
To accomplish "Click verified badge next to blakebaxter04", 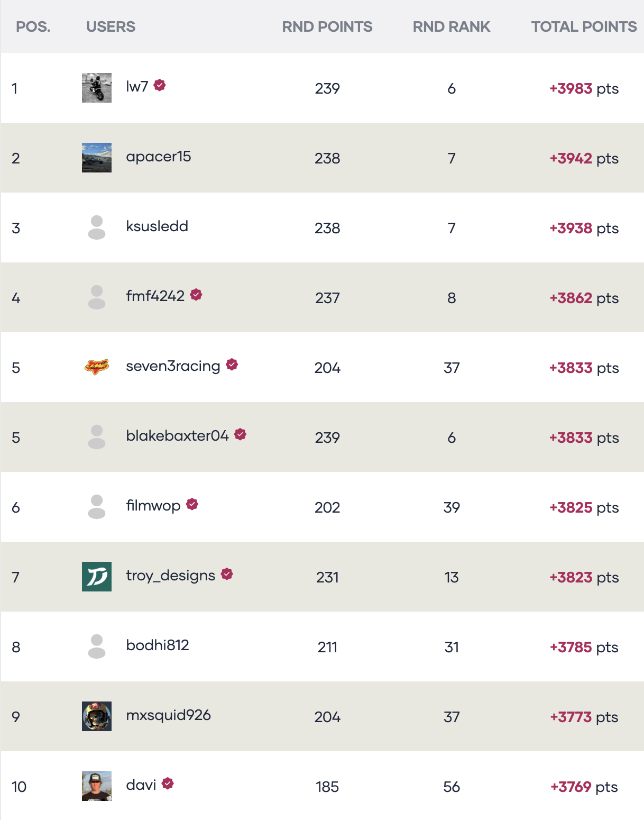I will tap(241, 434).
